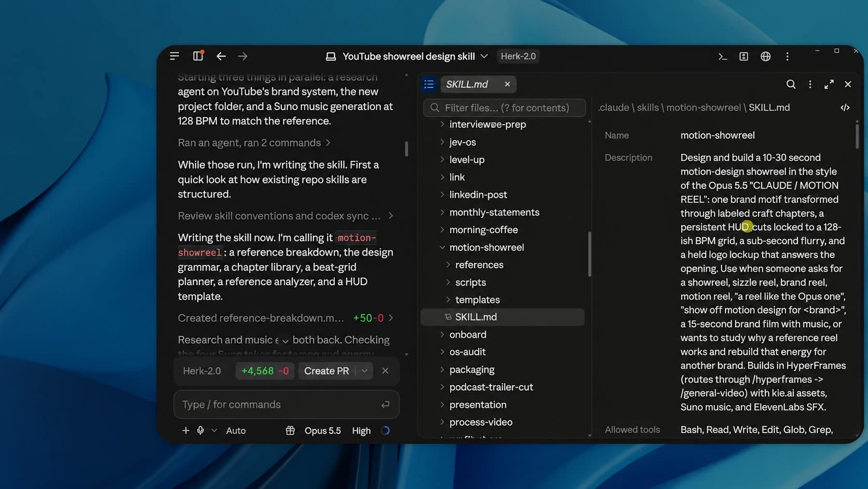Image resolution: width=868 pixels, height=489 pixels.
Task: Toggle the sidebar panel icon
Action: tap(198, 56)
